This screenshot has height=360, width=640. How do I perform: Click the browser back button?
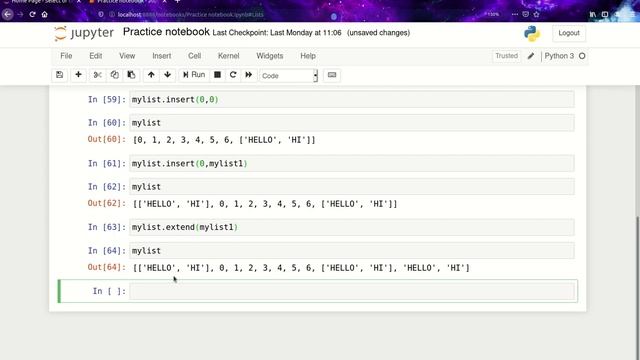(x=7, y=14)
